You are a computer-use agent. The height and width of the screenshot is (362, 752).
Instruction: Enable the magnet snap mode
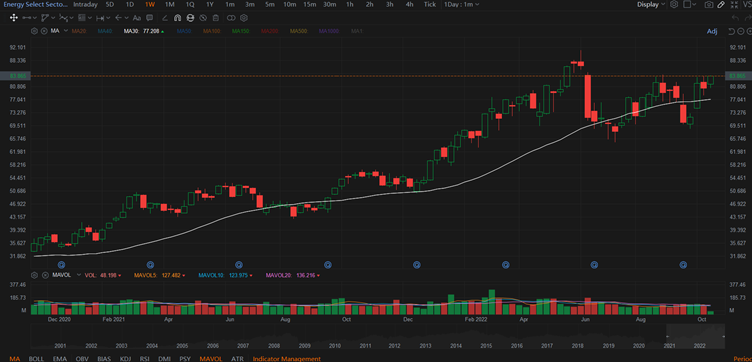(x=177, y=18)
